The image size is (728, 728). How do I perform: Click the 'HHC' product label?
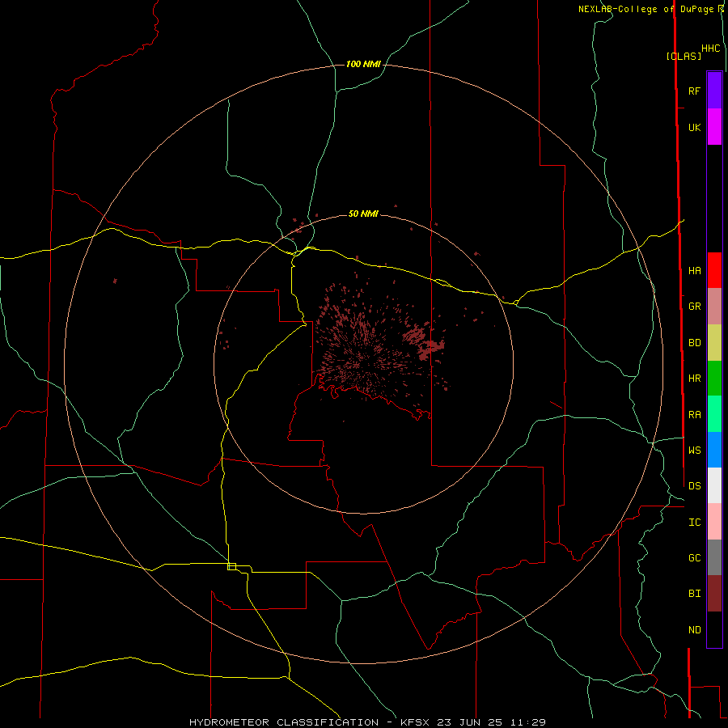(x=711, y=49)
